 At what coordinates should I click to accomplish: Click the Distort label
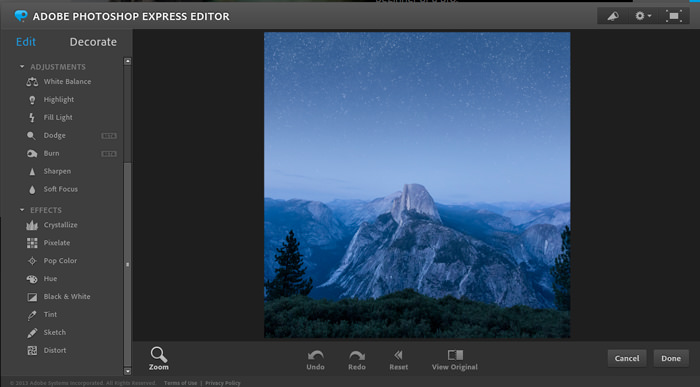(55, 350)
